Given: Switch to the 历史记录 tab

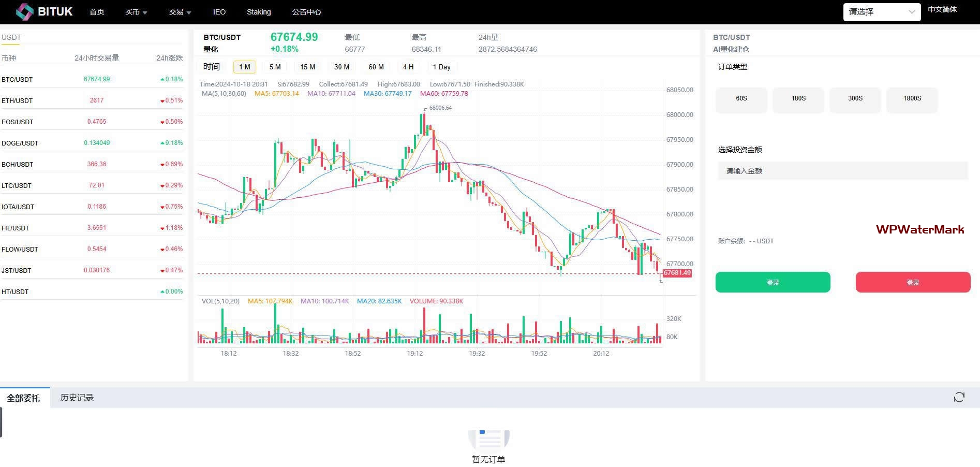Looking at the screenshot, I should 77,398.
